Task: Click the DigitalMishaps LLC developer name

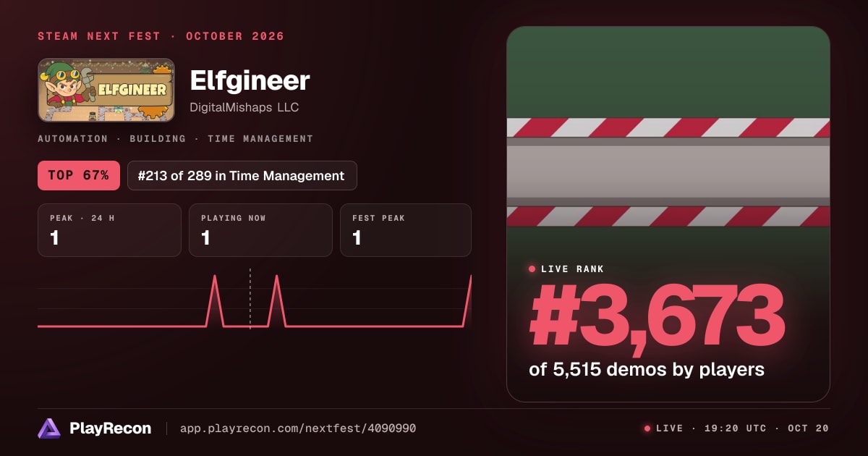Action: (244, 107)
